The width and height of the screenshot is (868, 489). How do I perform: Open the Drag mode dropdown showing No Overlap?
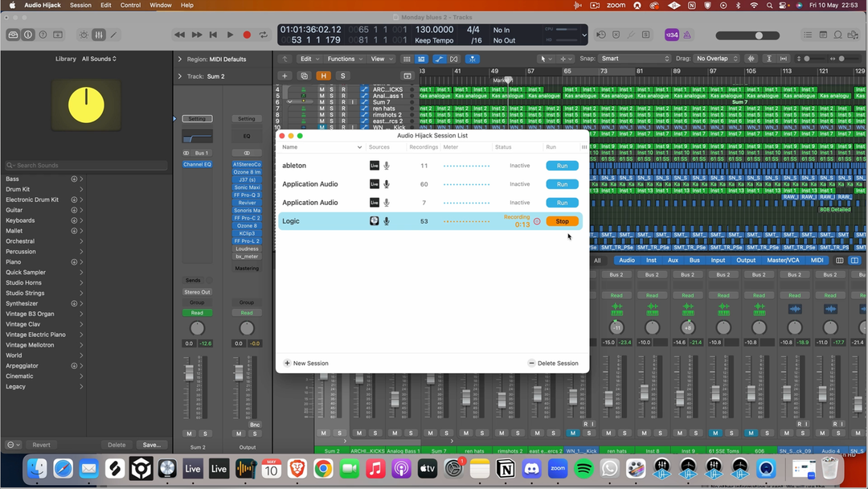717,59
